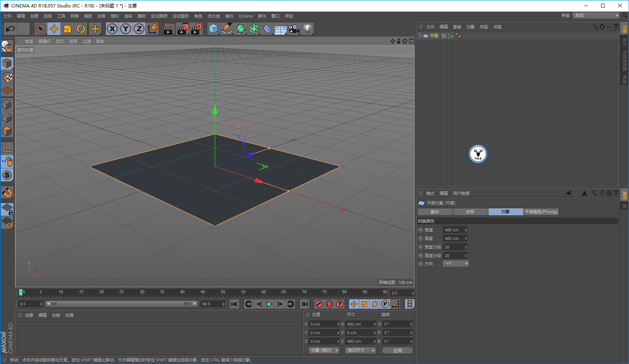629x364 pixels.
Task: Switch to polygons mode
Action: [7, 131]
